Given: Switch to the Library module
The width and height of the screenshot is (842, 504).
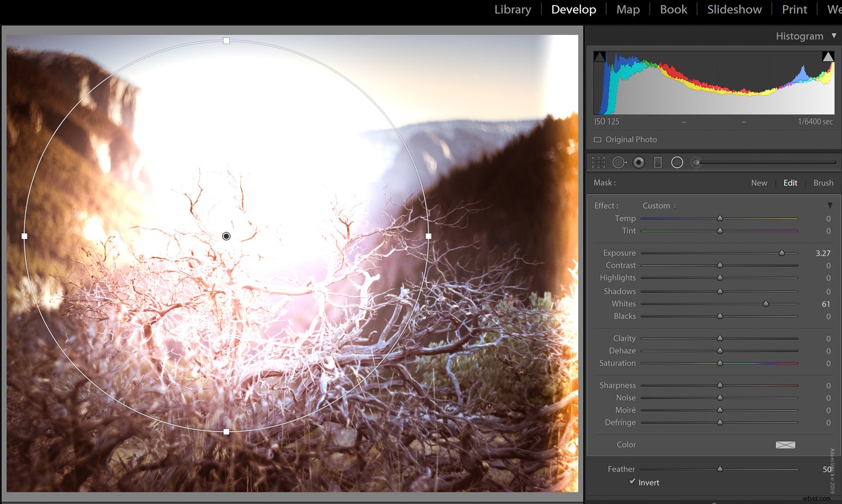Looking at the screenshot, I should pyautogui.click(x=512, y=9).
